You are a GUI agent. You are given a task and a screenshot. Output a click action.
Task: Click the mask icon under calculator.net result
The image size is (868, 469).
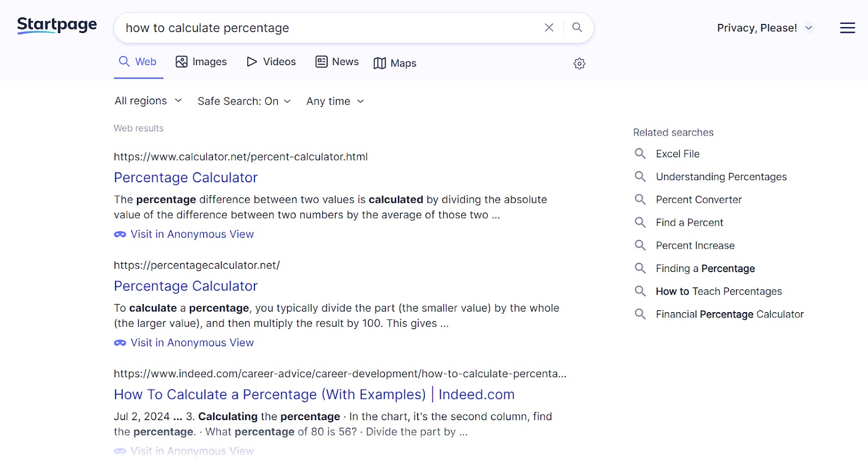click(x=120, y=234)
